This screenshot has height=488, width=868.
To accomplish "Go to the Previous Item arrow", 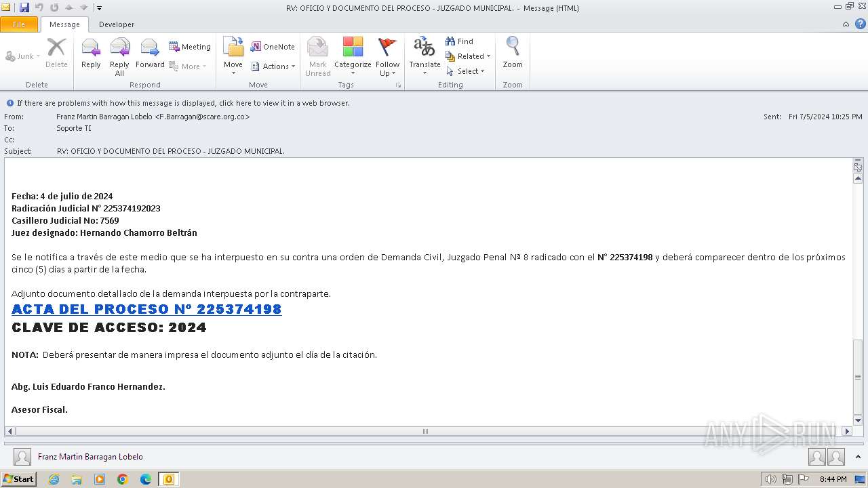I will pos(69,7).
